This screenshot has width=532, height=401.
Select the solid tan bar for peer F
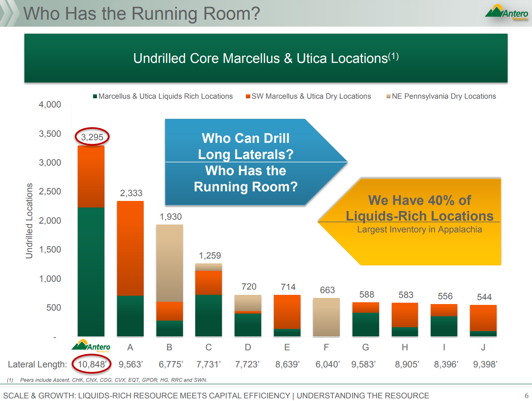pyautogui.click(x=326, y=317)
